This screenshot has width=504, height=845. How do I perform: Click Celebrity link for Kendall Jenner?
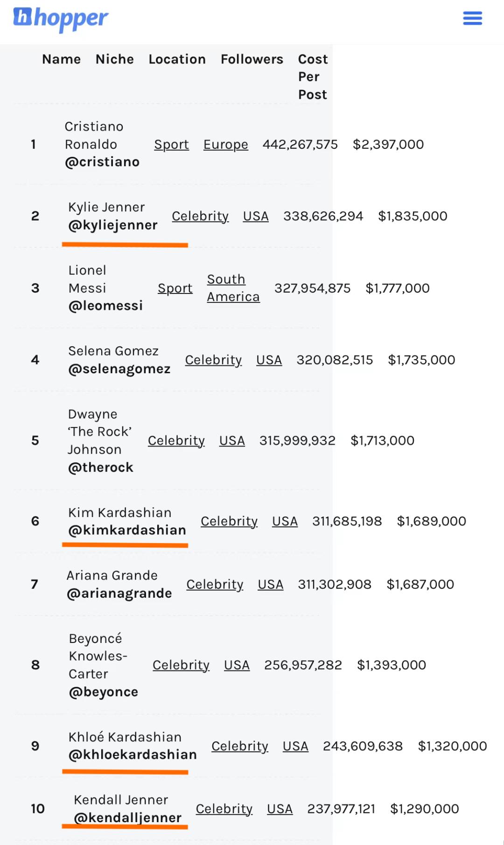click(x=224, y=809)
